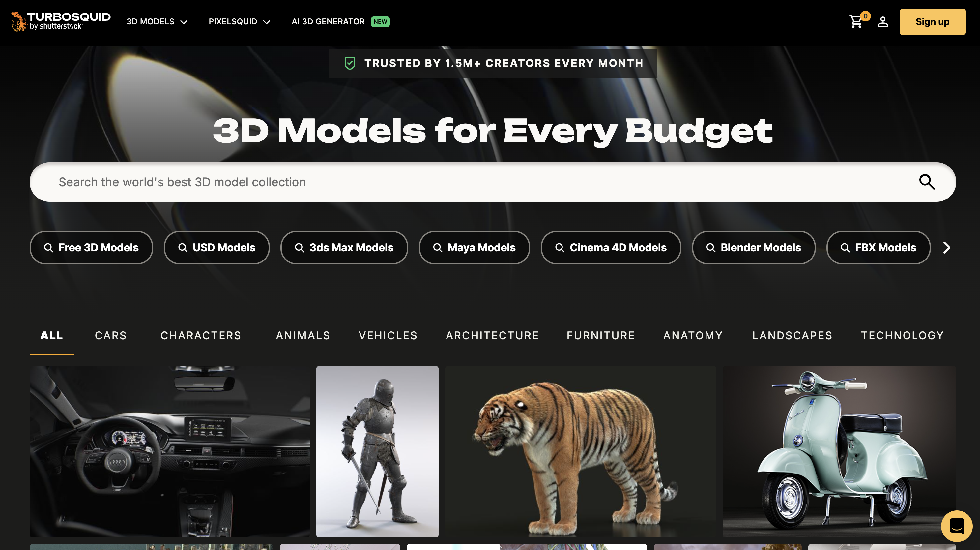Open the AI 3D Generator menu item
This screenshot has height=550, width=980.
(328, 22)
